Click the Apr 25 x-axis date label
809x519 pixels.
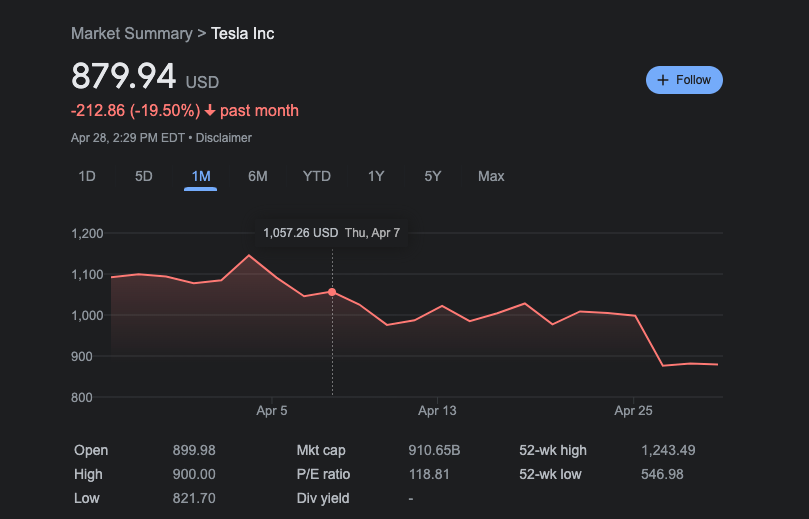633,411
